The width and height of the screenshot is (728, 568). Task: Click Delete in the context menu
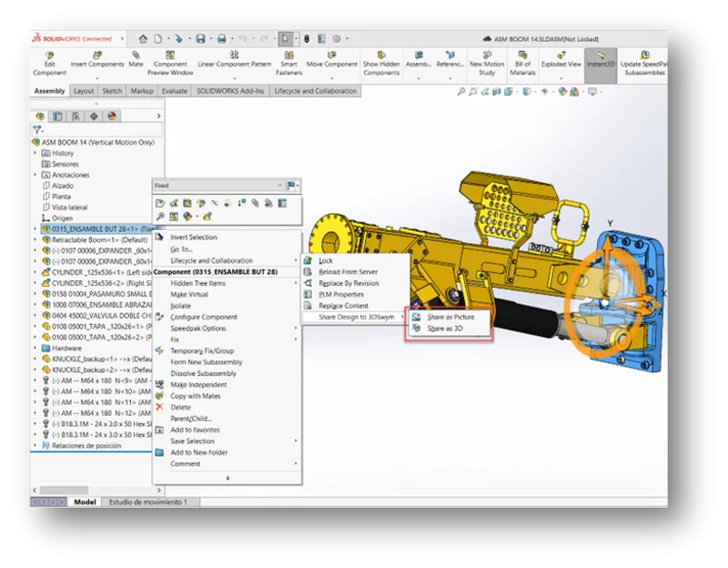tap(180, 407)
